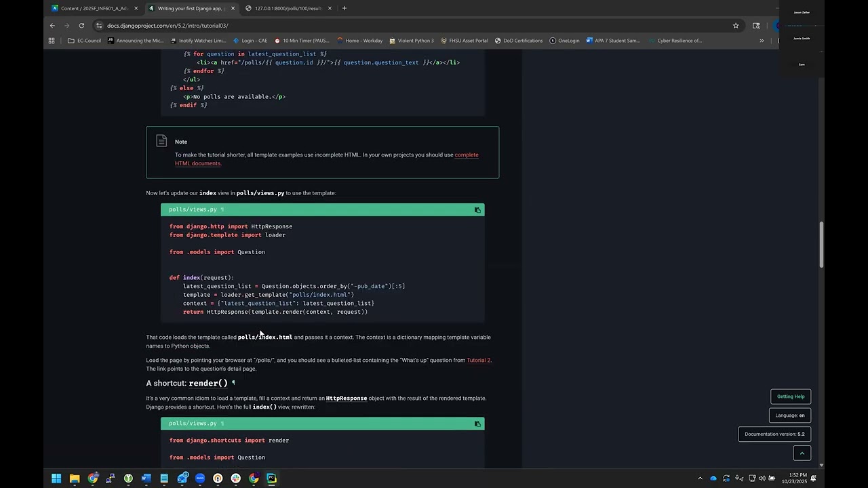
Task: Open a new browser tab
Action: coord(344,8)
